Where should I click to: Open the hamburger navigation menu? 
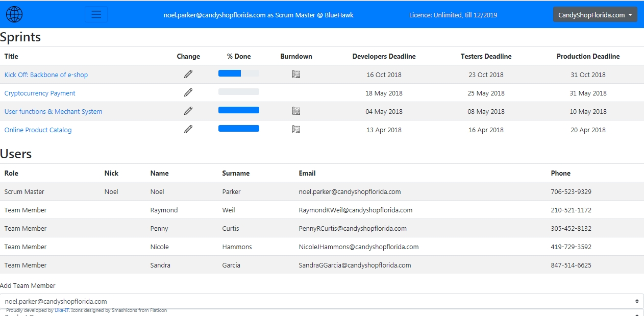click(96, 14)
